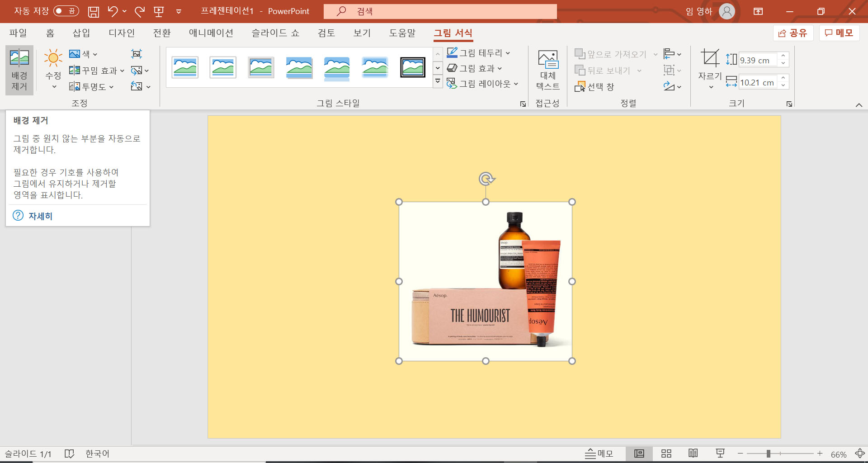Click the Learn more (자세히) link in tooltip
This screenshot has width=868, height=463.
[40, 216]
